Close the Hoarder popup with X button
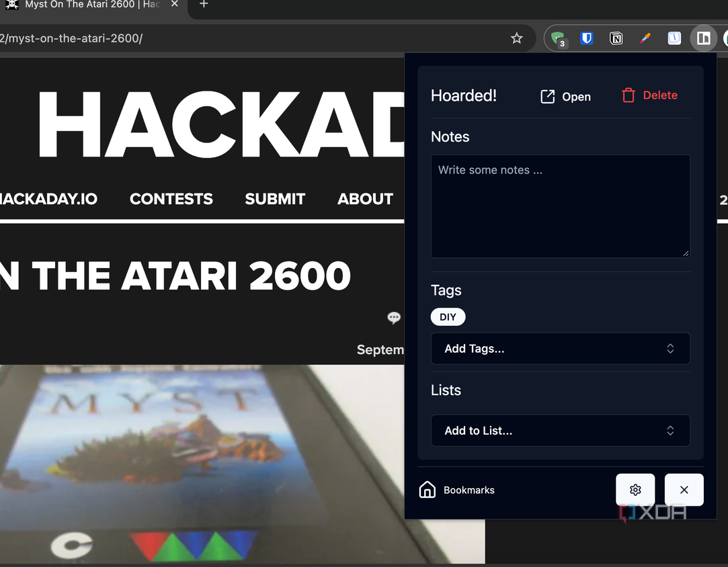Viewport: 728px width, 567px height. pyautogui.click(x=684, y=490)
